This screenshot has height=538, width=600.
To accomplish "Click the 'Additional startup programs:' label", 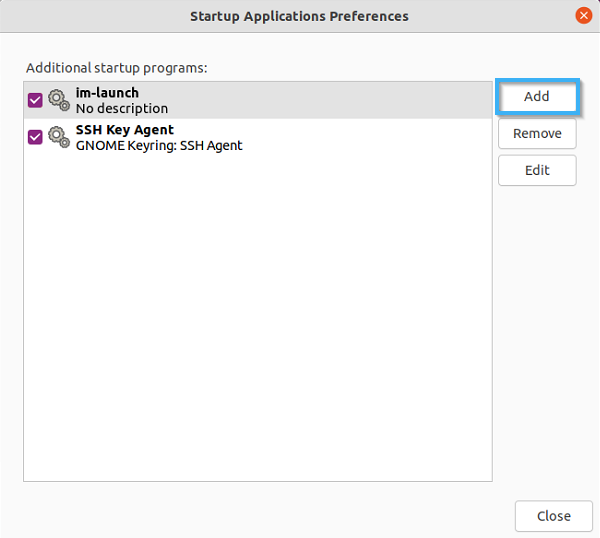I will tap(117, 68).
